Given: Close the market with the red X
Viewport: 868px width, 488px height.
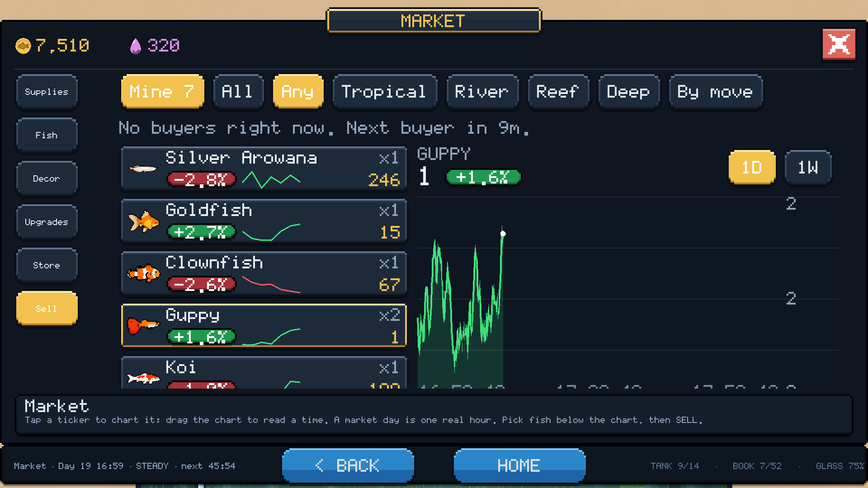Looking at the screenshot, I should [839, 44].
